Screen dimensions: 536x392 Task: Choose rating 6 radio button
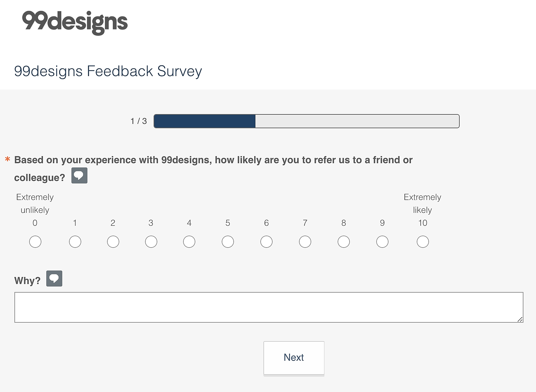266,242
